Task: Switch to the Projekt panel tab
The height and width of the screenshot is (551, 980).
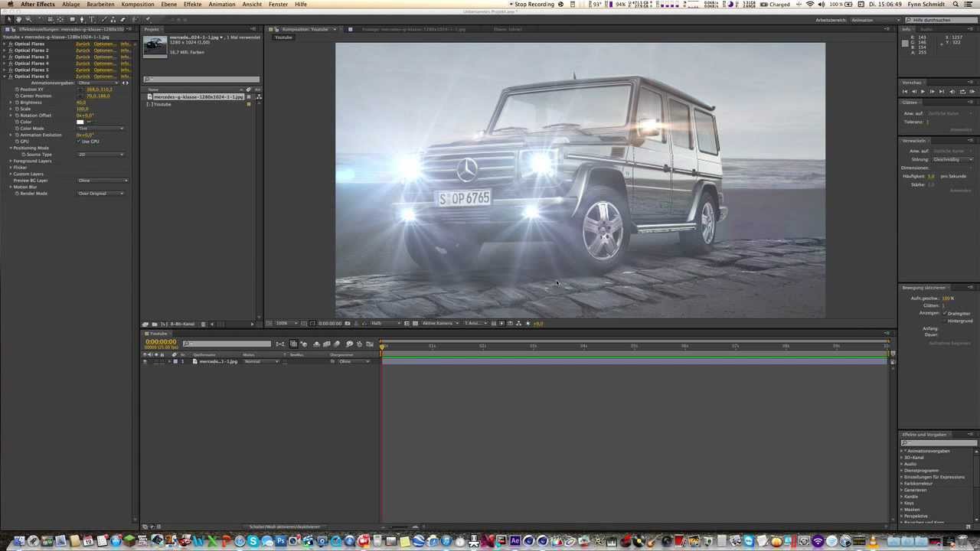Action: pos(152,29)
